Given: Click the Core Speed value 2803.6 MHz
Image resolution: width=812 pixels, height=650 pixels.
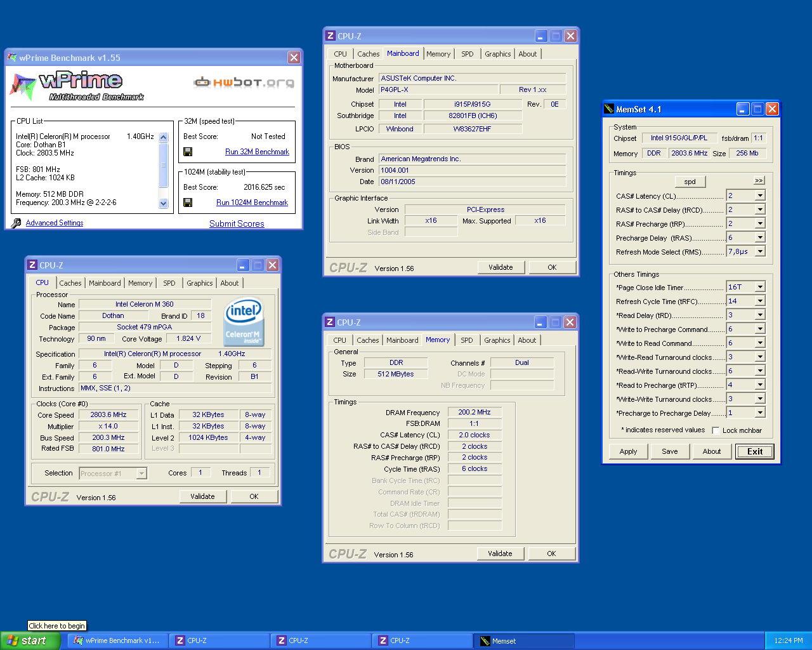Looking at the screenshot, I should click(x=108, y=415).
